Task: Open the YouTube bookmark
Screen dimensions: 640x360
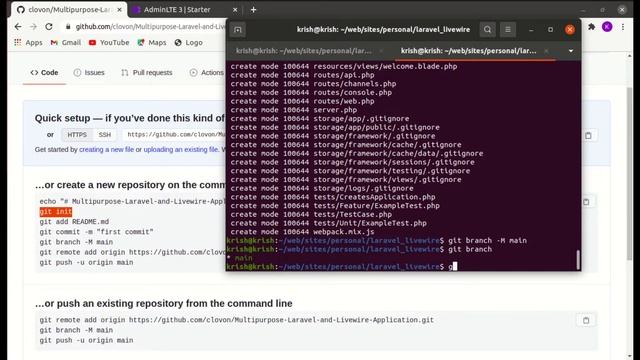Action: click(x=109, y=42)
